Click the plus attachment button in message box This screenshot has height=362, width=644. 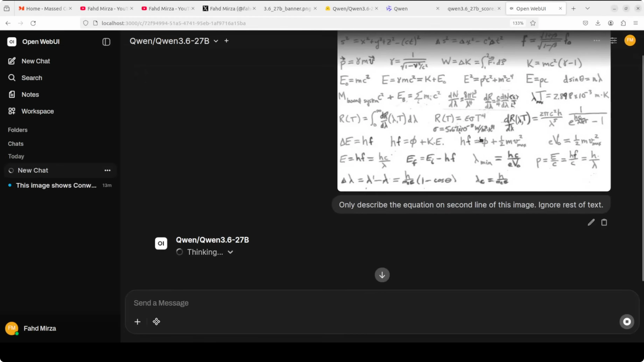click(138, 322)
